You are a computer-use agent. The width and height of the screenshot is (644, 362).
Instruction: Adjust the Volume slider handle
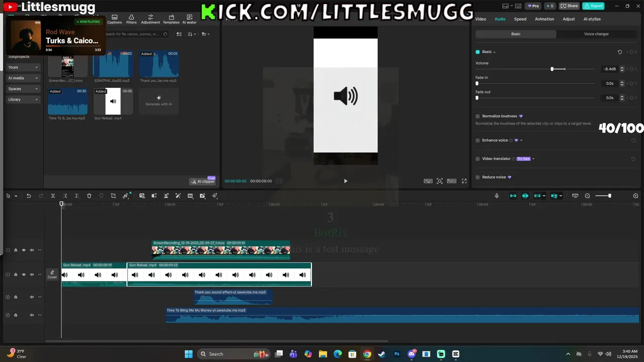(552, 69)
